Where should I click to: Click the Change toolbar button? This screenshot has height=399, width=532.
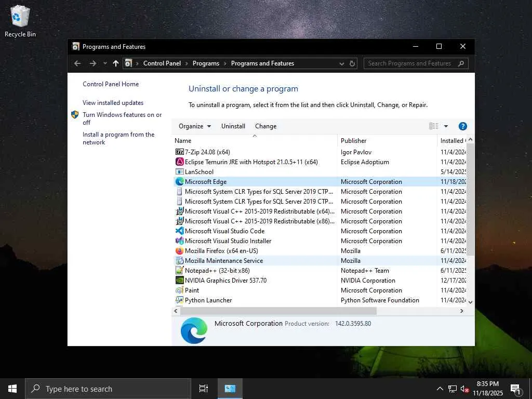pos(265,126)
